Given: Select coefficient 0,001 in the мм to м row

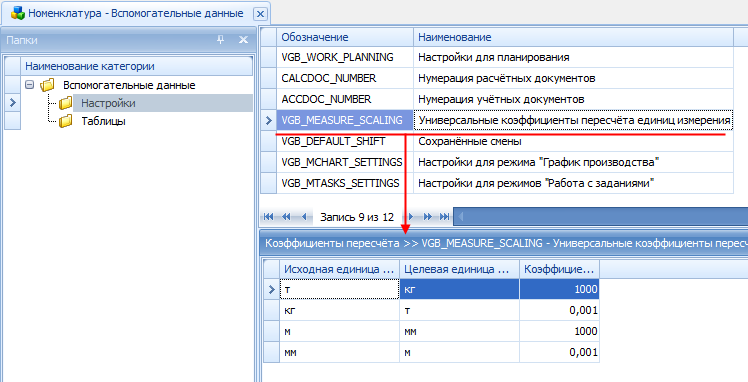Looking at the screenshot, I should pos(560,352).
